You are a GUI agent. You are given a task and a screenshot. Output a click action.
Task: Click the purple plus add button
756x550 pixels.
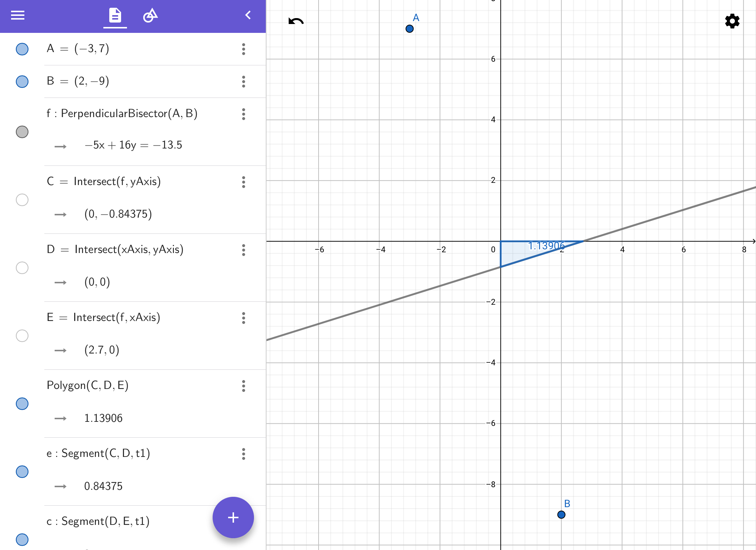233,517
